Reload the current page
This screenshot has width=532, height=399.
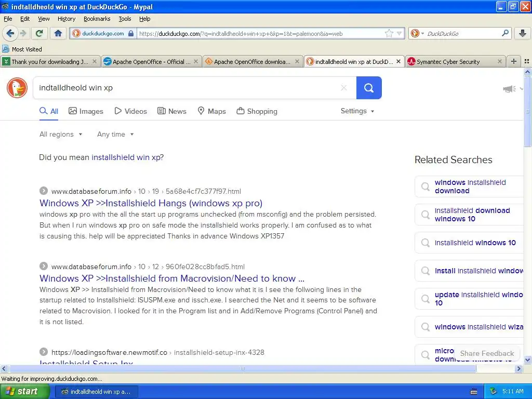pos(39,33)
